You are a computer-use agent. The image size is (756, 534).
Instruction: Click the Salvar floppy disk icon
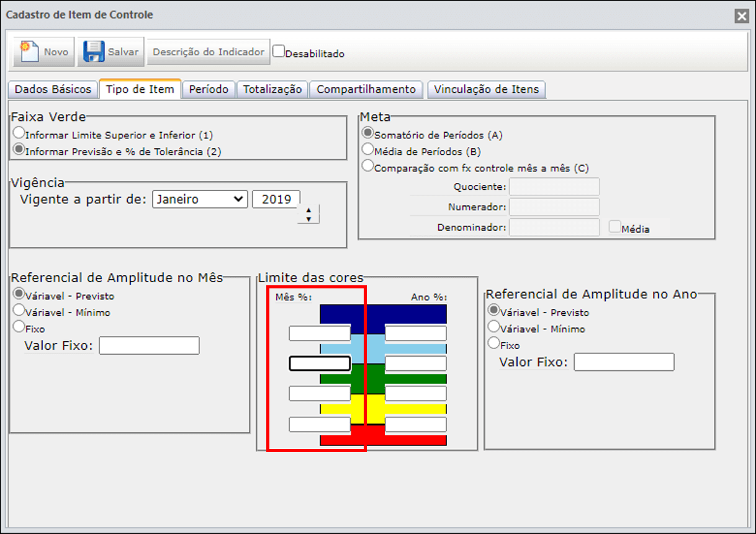click(94, 51)
